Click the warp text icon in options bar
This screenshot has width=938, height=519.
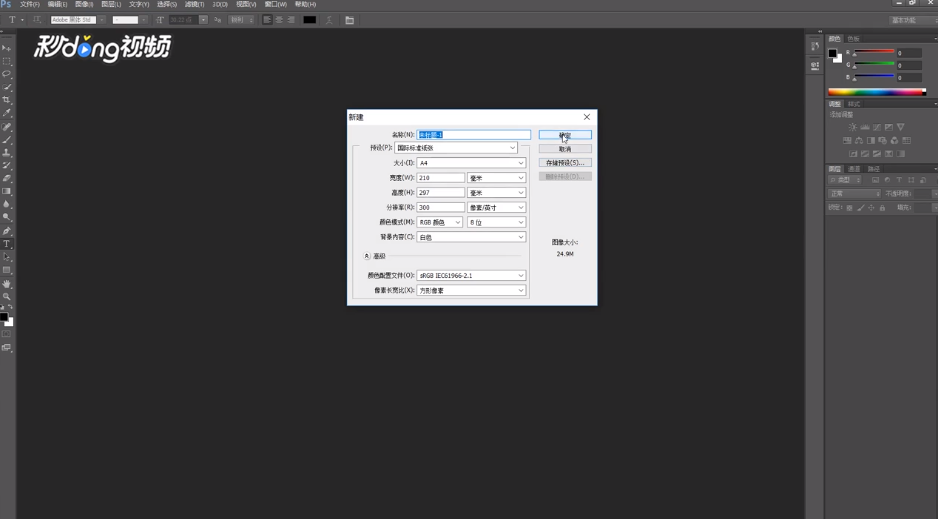coord(328,20)
